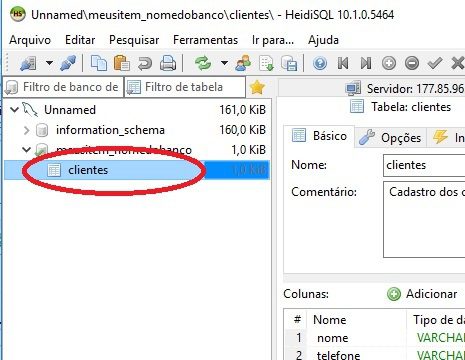Open the Ferramentas menu
The width and height of the screenshot is (465, 360).
pos(205,40)
